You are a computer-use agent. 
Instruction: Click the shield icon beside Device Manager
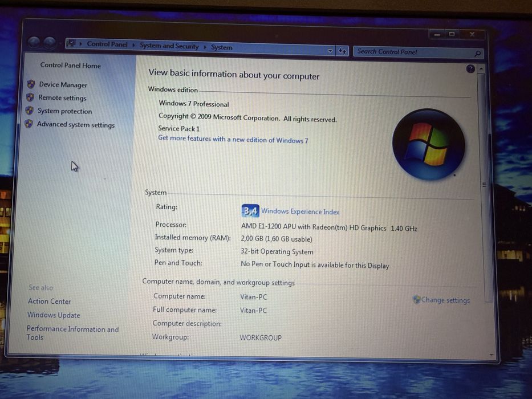point(31,84)
